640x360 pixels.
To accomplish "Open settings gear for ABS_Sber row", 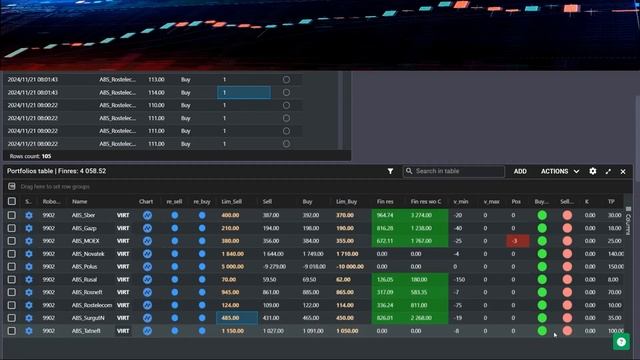I will 29,215.
